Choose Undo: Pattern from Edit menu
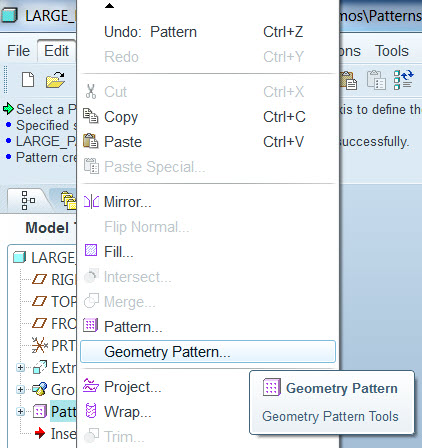 (x=208, y=32)
